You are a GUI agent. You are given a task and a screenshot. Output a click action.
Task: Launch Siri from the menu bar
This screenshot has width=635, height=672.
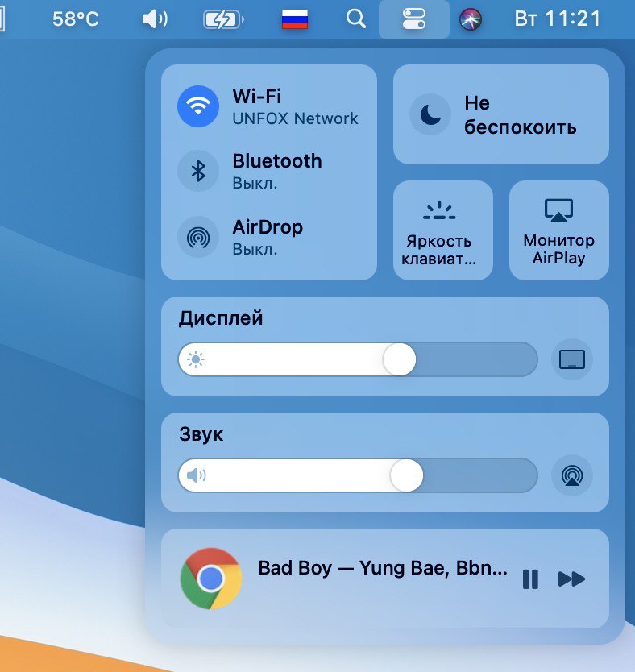(x=471, y=19)
